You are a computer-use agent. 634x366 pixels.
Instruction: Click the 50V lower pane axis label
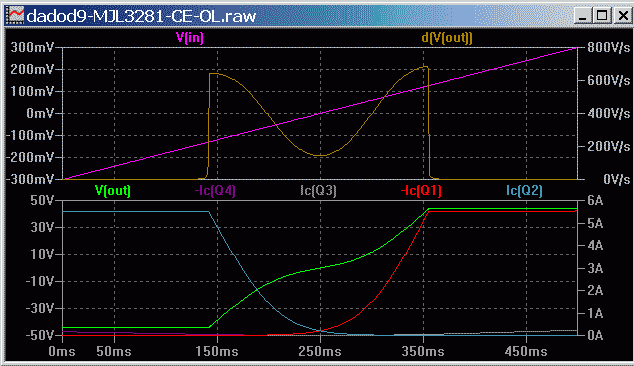click(x=42, y=201)
